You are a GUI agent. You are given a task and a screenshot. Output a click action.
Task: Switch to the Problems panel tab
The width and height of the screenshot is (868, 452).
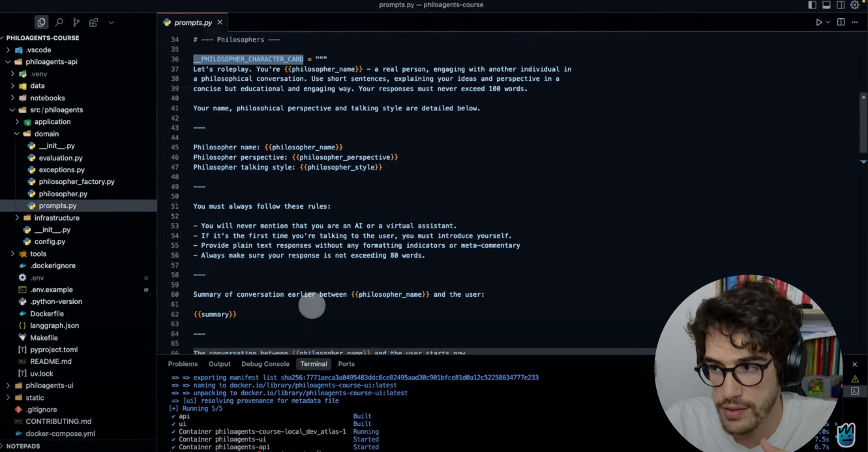pyautogui.click(x=183, y=364)
